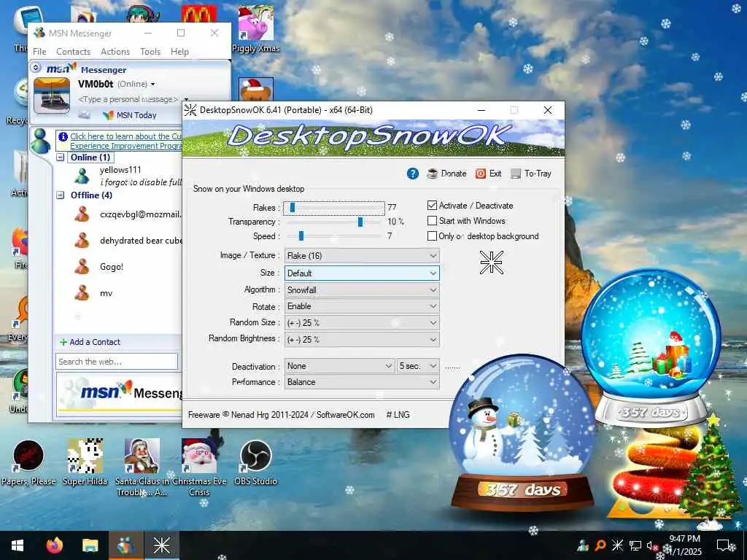
Task: Open File Explorer from the taskbar
Action: [90, 545]
